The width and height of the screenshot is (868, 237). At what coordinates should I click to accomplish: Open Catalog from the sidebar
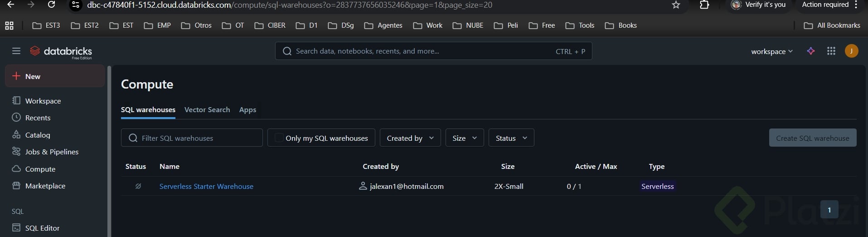click(x=38, y=135)
